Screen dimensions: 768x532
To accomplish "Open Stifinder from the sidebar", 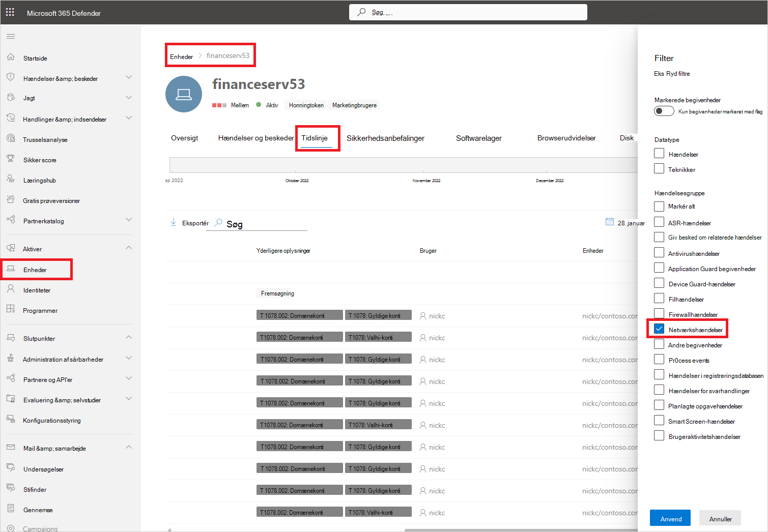I will point(35,489).
